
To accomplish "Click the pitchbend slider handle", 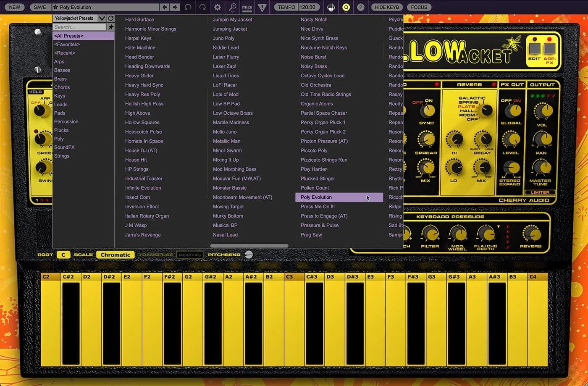I will pos(249,254).
